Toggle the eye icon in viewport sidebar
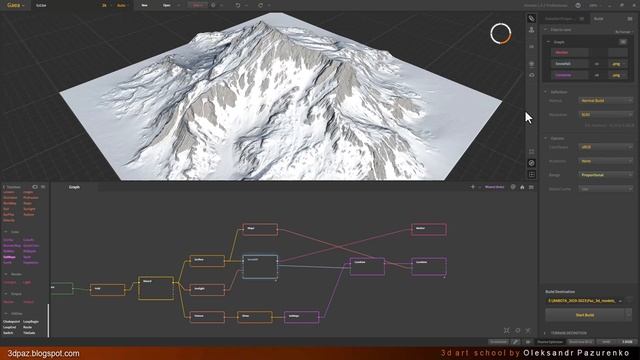Screen dimensions: 640x360 [531, 75]
